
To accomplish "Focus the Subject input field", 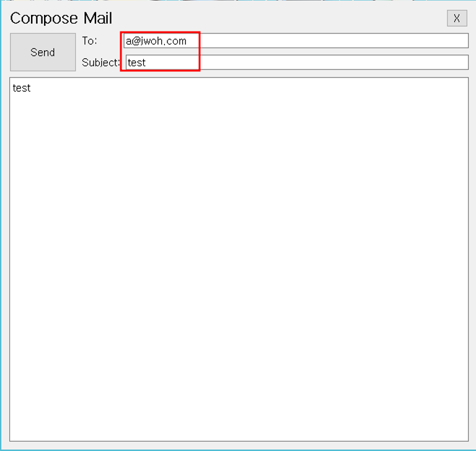I will [297, 63].
